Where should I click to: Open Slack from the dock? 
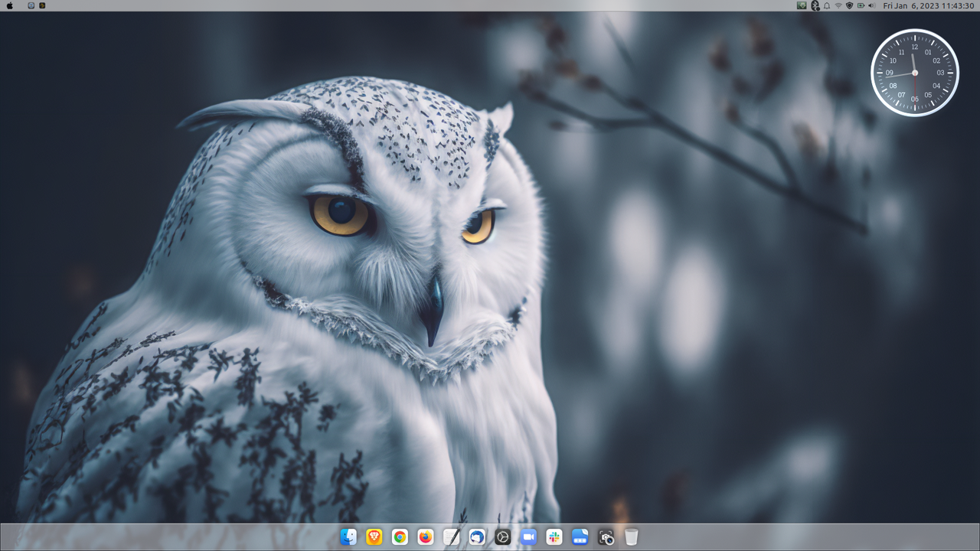click(x=554, y=537)
